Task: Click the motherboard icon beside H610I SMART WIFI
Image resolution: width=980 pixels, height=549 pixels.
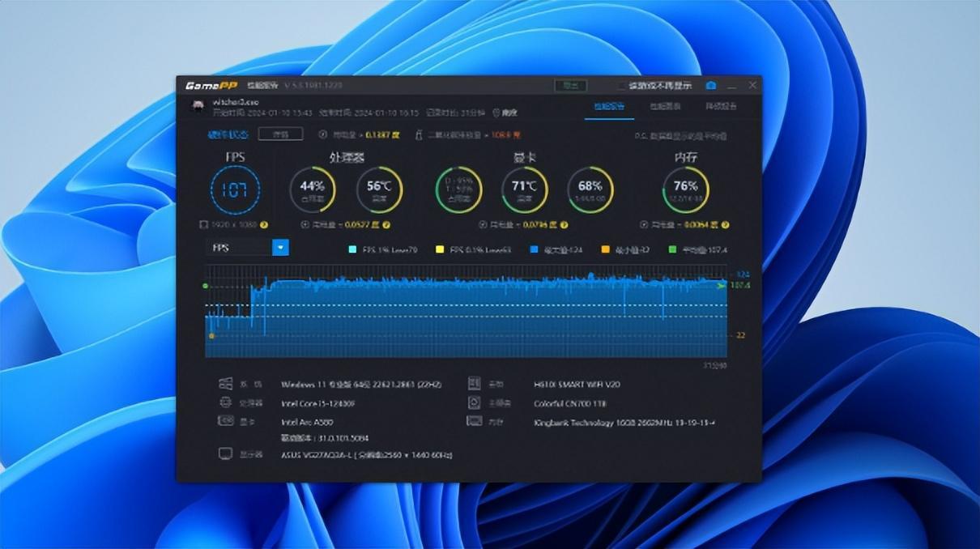Action: click(475, 384)
